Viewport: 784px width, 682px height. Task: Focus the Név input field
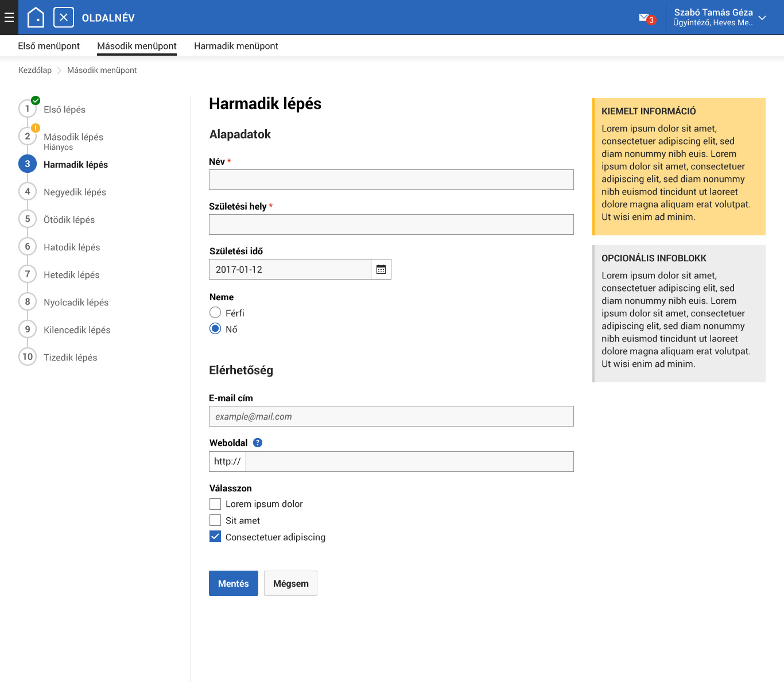tap(391, 180)
